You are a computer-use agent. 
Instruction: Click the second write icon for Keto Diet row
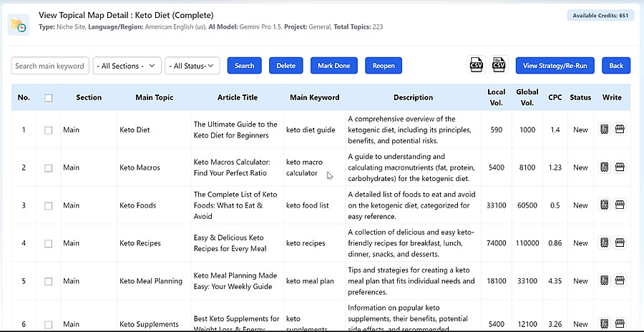(x=620, y=130)
